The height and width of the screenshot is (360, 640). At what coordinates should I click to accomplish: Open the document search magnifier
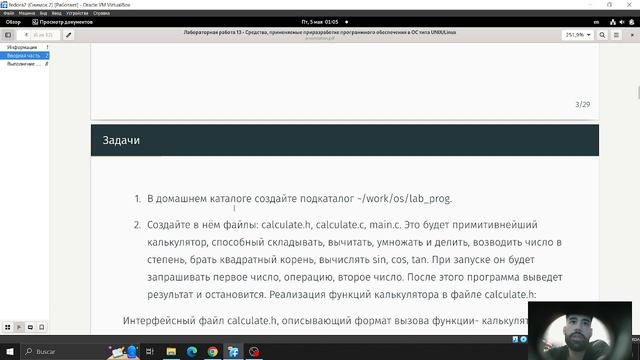(x=602, y=35)
